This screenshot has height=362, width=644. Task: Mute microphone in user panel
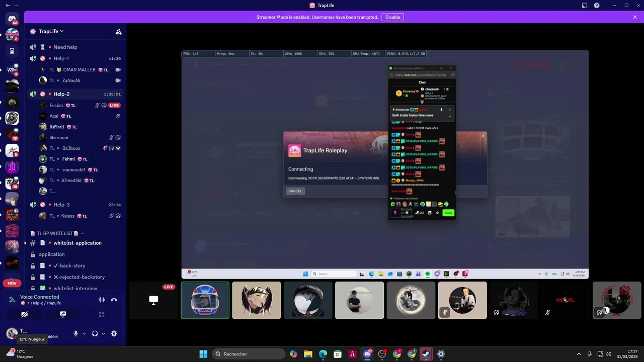(76, 333)
